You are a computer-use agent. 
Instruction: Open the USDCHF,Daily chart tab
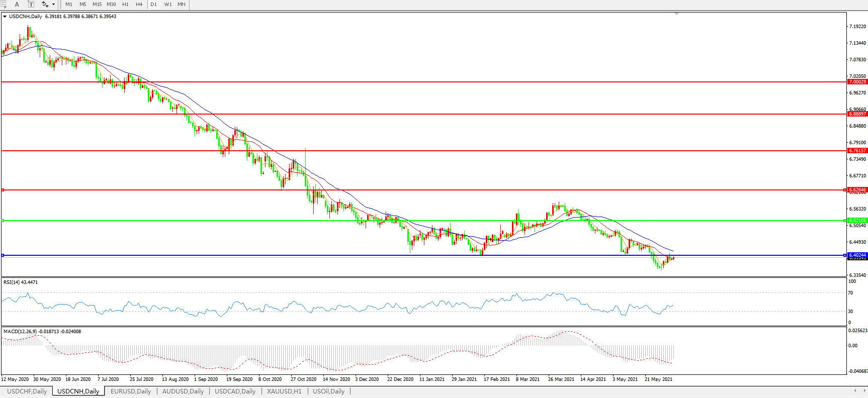27,391
